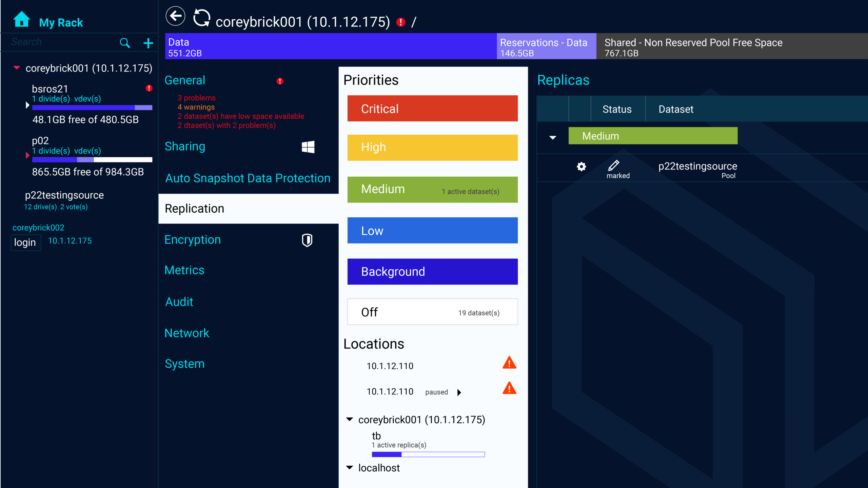868x488 pixels.
Task: Click the login button for coreybrick002
Action: pos(25,242)
